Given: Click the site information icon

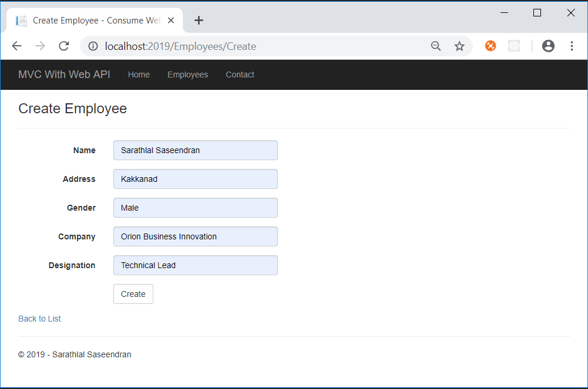Looking at the screenshot, I should [x=93, y=46].
